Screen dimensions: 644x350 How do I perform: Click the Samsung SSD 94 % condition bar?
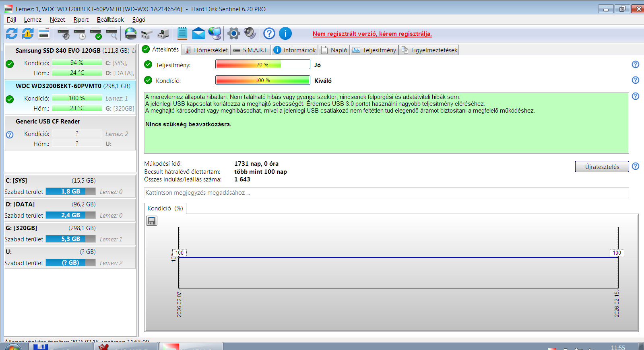click(77, 62)
